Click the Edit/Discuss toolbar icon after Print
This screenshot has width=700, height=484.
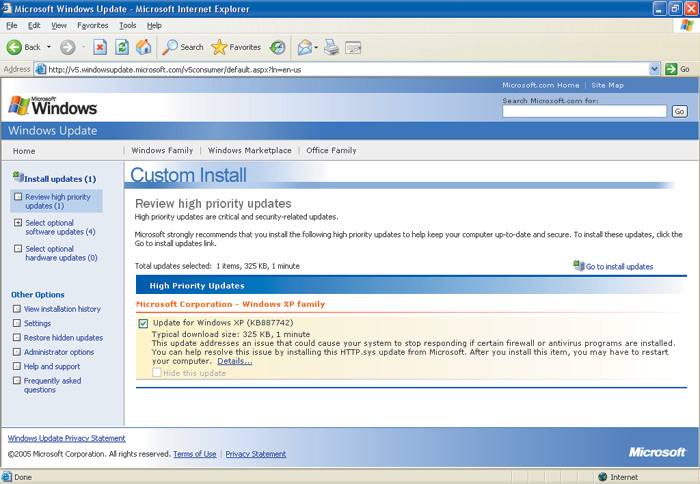point(353,47)
